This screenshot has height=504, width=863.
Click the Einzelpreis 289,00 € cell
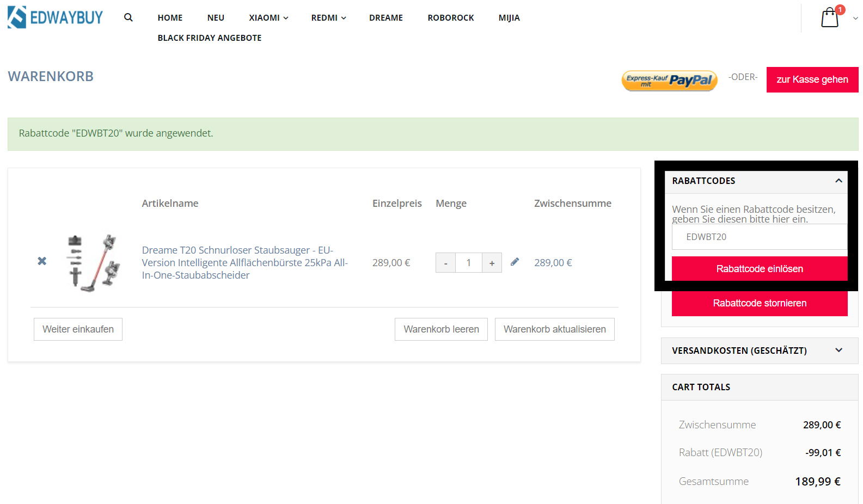[x=391, y=263]
